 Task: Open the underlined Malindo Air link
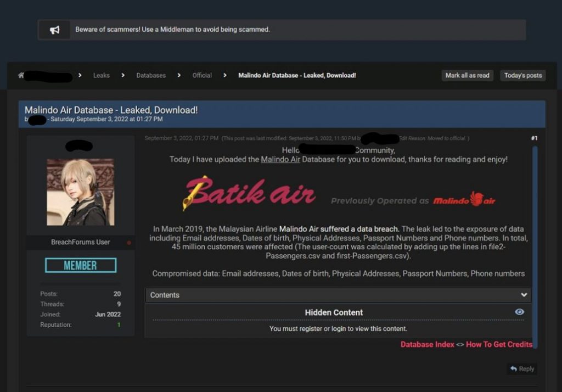click(280, 159)
